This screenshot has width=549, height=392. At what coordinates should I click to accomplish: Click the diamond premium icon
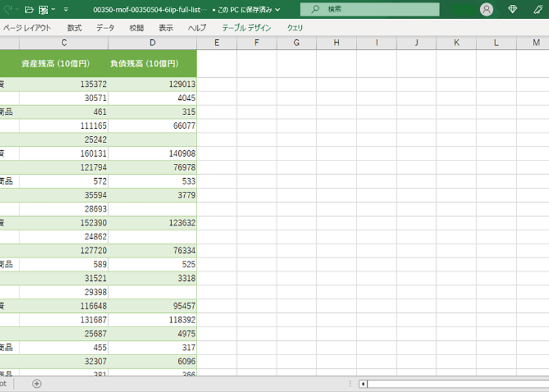point(513,9)
